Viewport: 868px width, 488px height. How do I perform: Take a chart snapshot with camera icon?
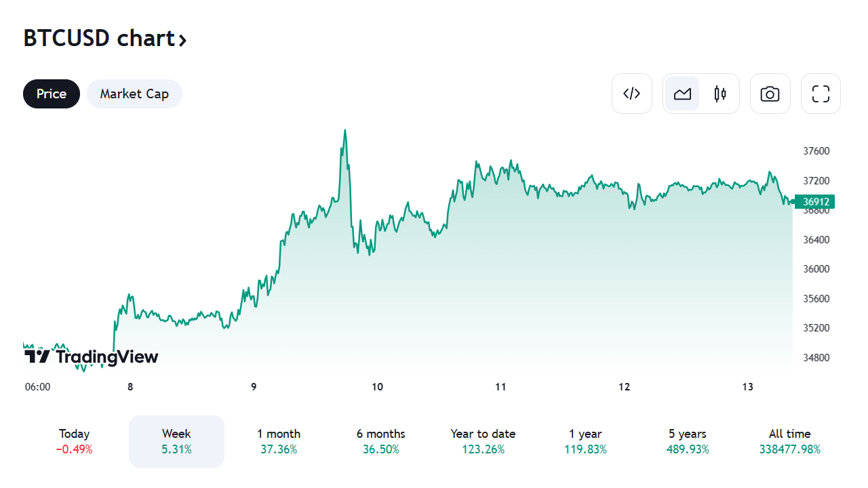tap(770, 94)
